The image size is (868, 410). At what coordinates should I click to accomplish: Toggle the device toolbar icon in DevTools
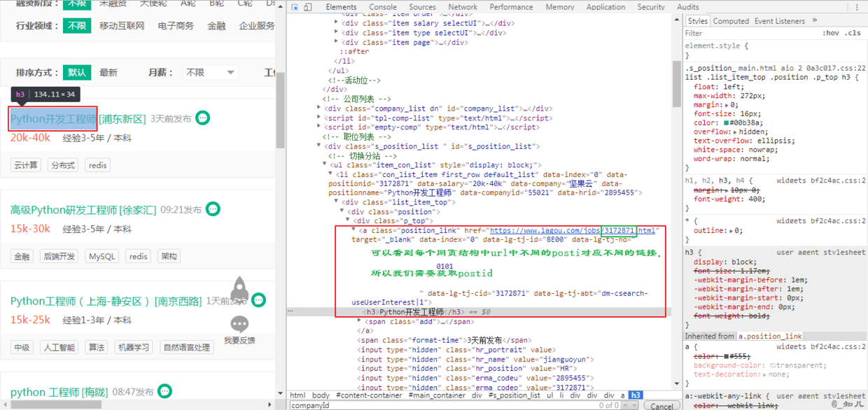click(308, 7)
